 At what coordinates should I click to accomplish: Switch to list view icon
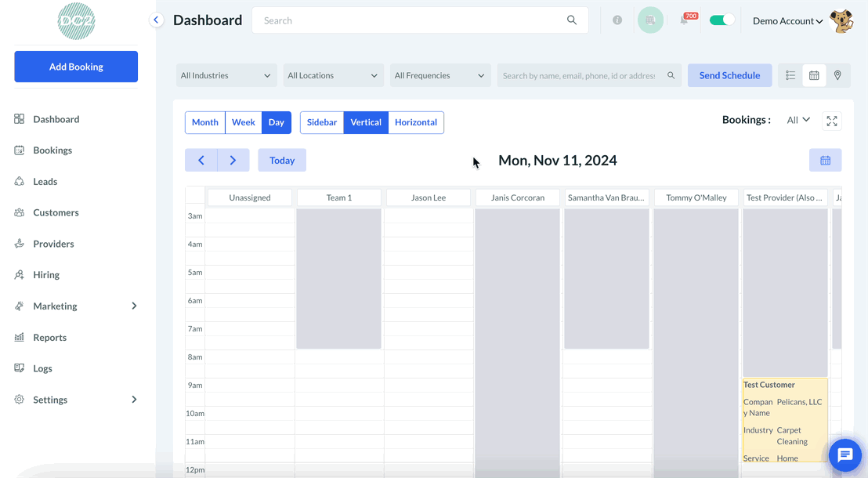coord(790,75)
